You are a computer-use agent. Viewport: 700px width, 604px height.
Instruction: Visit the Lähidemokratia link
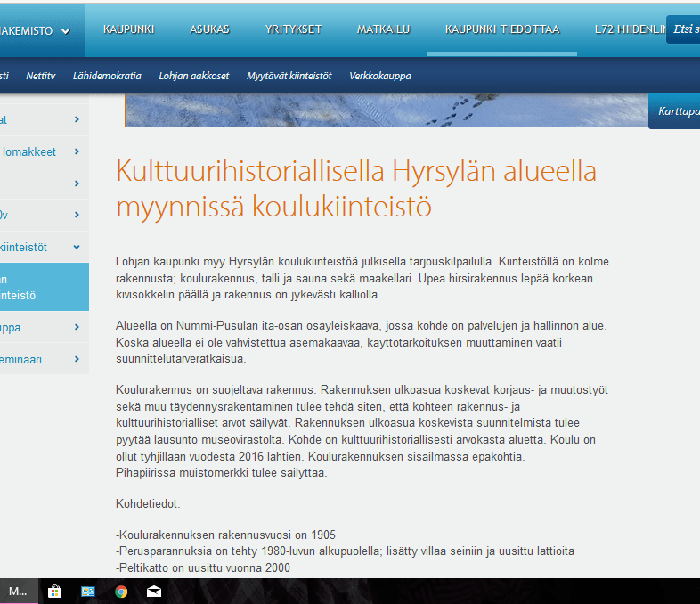point(107,76)
